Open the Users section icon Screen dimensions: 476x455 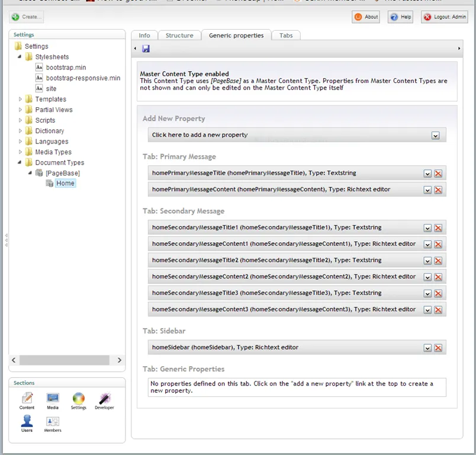coord(27,422)
